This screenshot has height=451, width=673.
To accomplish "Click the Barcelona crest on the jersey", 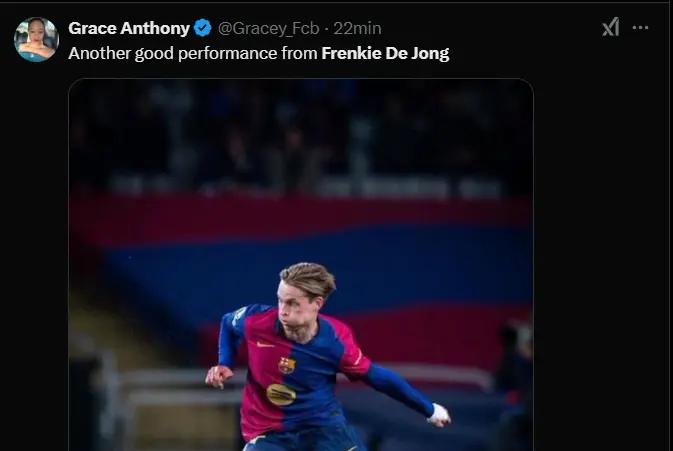I will pos(287,365).
